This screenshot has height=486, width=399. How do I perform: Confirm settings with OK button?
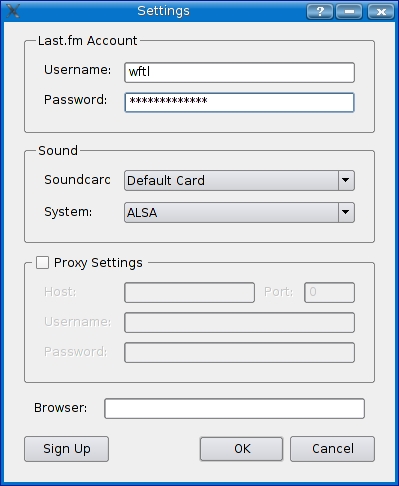click(241, 449)
